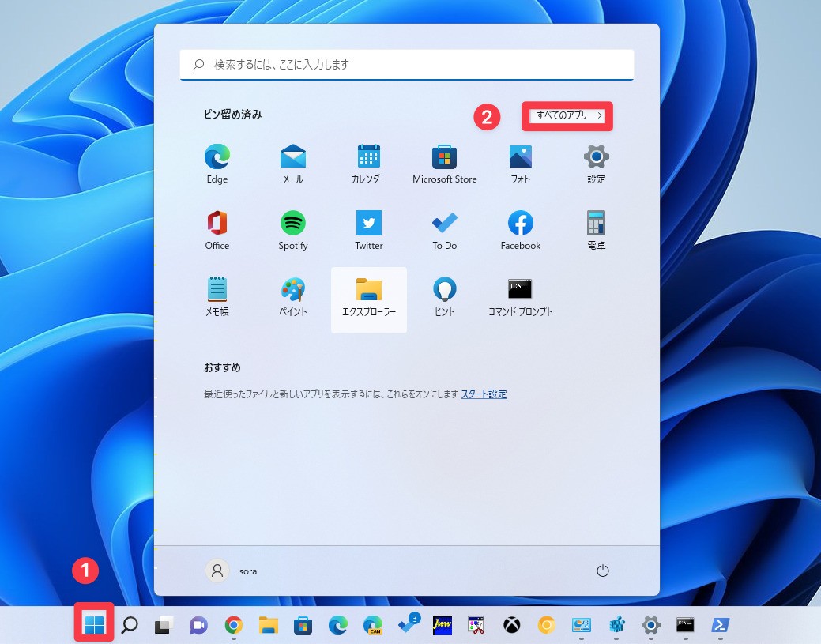821x644 pixels.
Task: Open the 設定 settings app
Action: coord(596,164)
